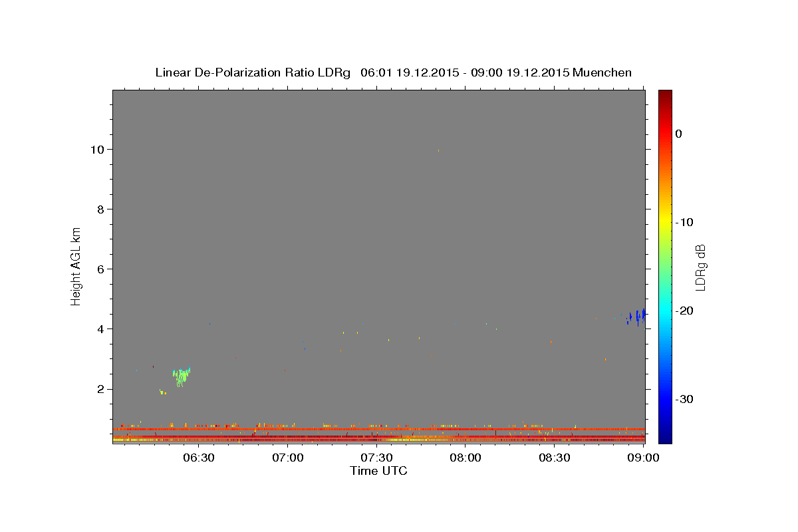798x532 pixels.
Task: Click the 07:30 time tick label
Action: [377, 458]
